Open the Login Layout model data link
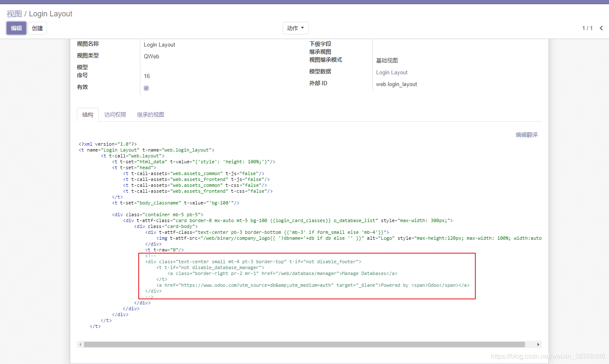This screenshot has width=609, height=364. [392, 72]
